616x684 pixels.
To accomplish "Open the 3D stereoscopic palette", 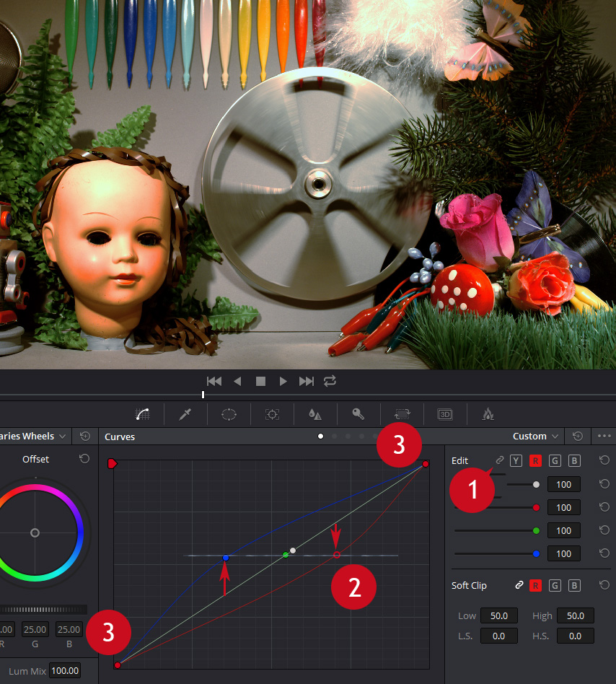I will (445, 414).
